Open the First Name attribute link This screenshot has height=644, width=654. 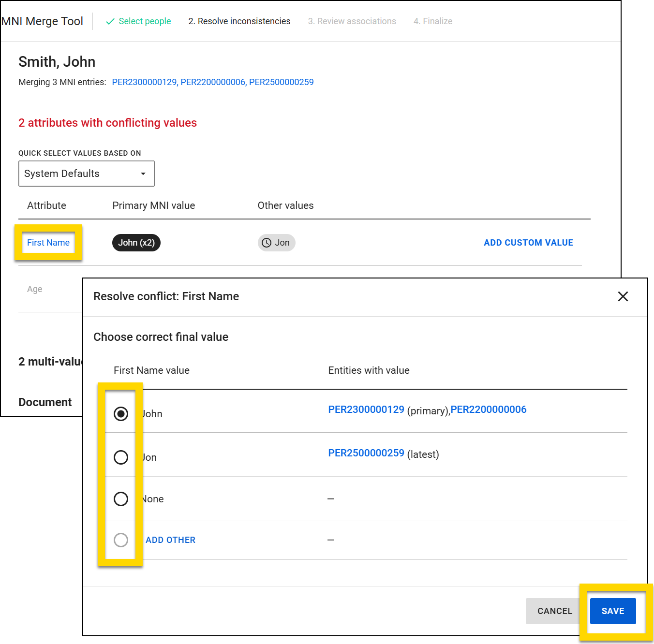48,242
